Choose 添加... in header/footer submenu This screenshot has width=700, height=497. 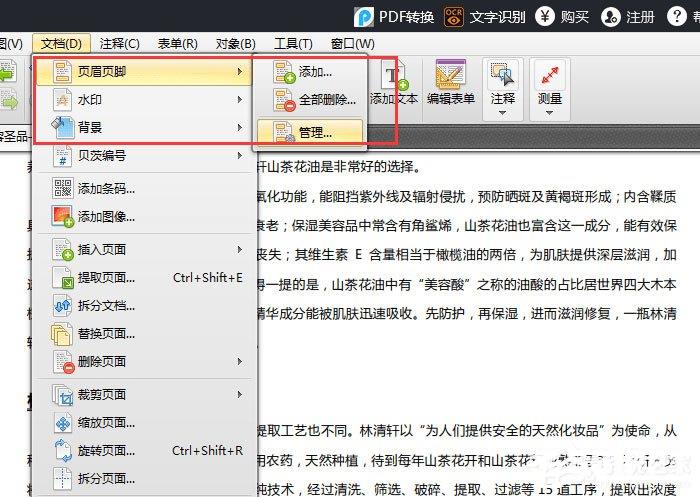(310, 71)
